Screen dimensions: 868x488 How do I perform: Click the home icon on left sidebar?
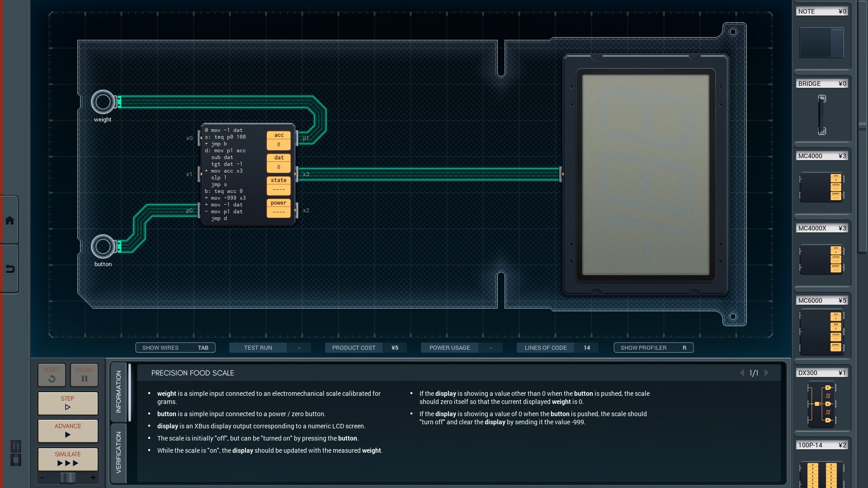(x=9, y=221)
